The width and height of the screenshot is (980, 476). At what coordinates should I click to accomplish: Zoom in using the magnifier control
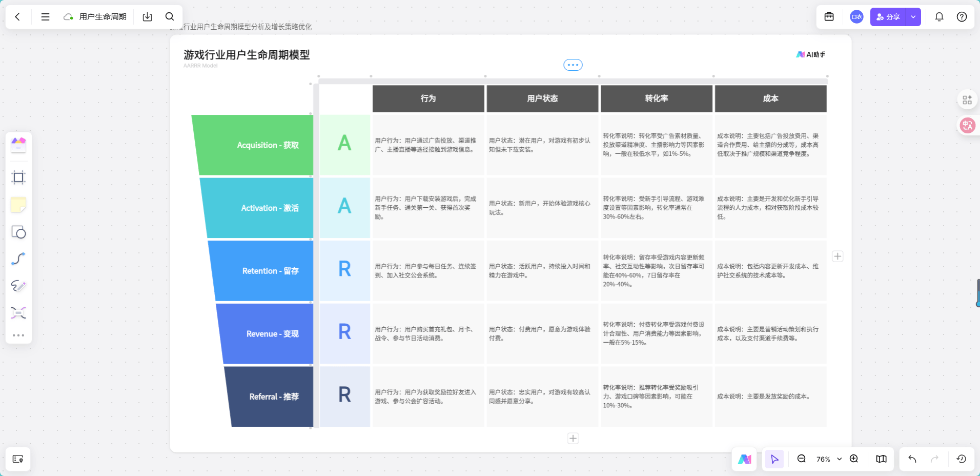(854, 459)
